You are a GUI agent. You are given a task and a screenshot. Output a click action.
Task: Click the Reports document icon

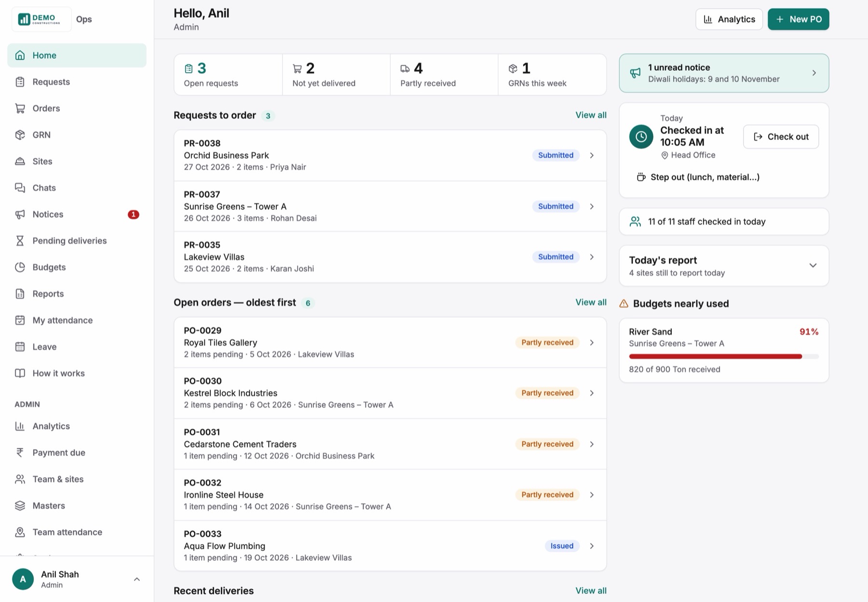point(20,294)
